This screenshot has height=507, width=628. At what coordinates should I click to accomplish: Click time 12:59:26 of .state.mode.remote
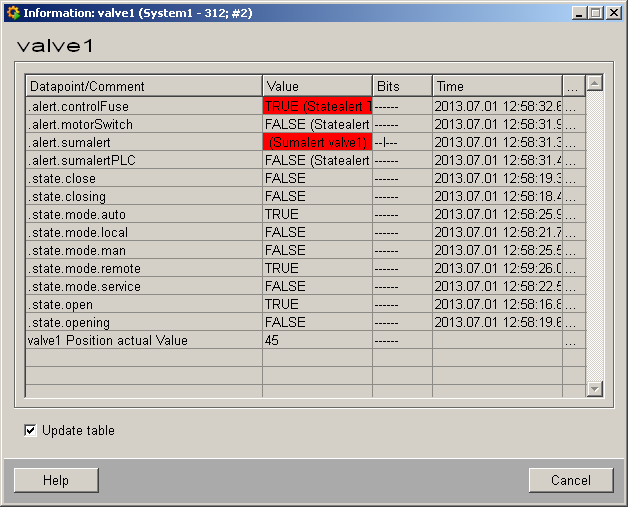(x=497, y=269)
